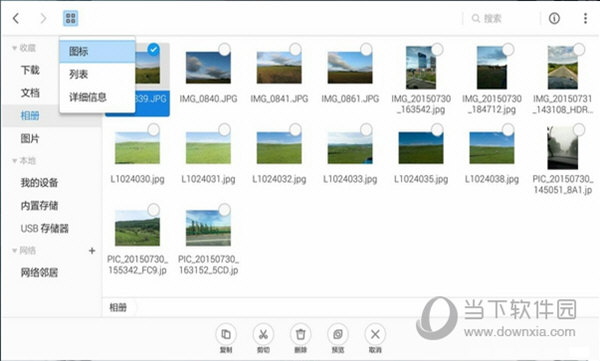Check the L1024032.jpg selection circle

point(295,130)
